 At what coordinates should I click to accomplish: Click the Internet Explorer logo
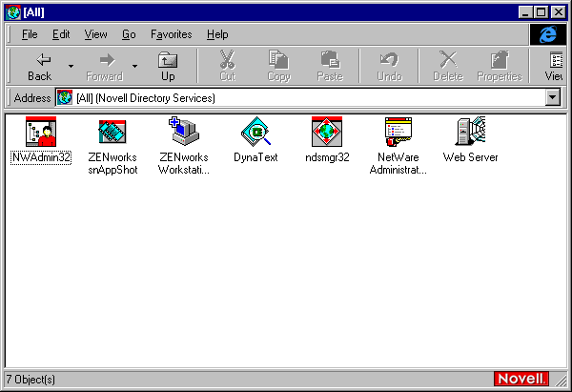[548, 34]
